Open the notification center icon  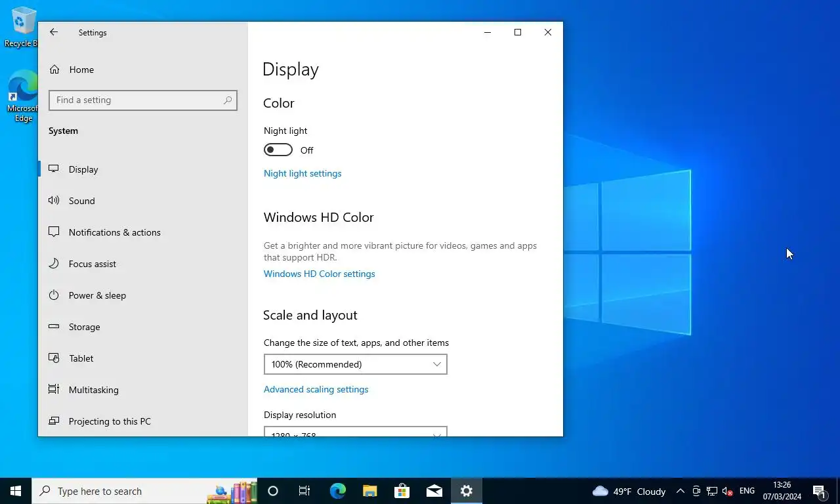click(819, 491)
